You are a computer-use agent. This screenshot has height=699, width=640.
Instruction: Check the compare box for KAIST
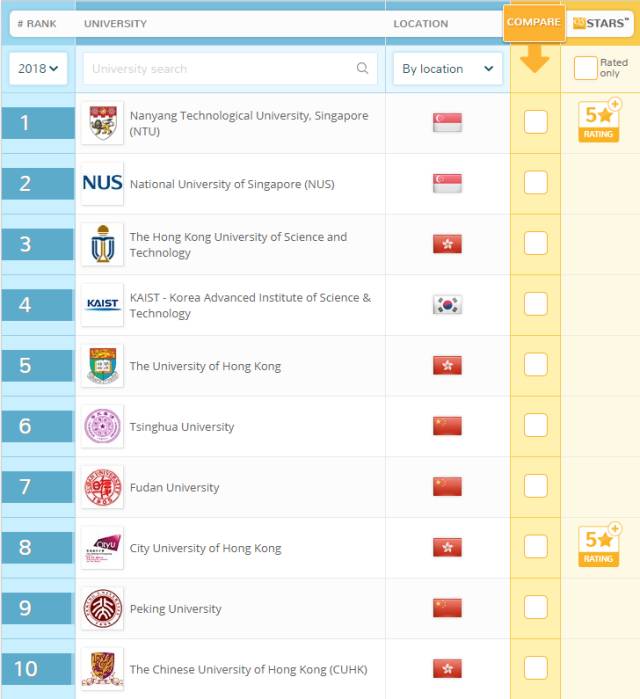(x=536, y=304)
